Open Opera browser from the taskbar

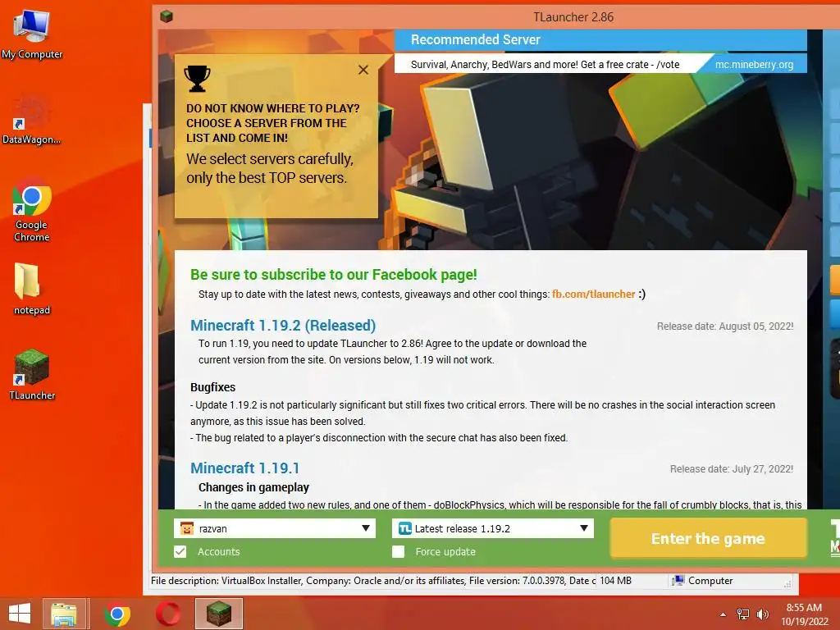[168, 614]
